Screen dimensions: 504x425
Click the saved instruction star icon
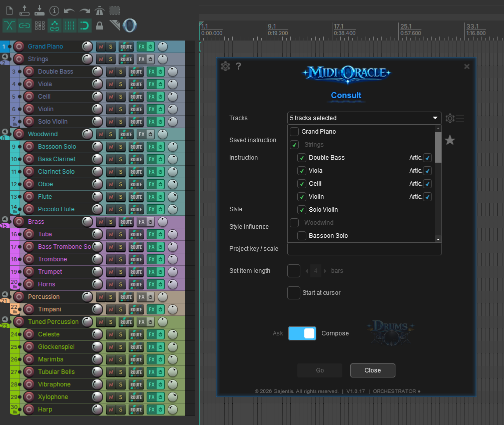tap(449, 140)
